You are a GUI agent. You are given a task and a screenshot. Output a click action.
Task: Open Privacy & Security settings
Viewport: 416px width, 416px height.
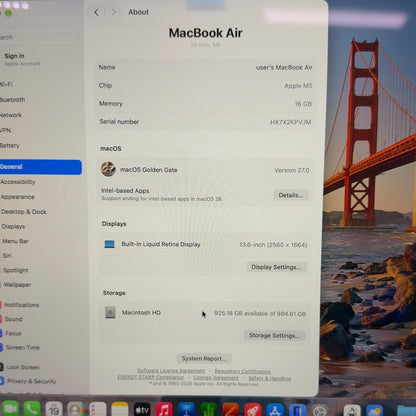pyautogui.click(x=31, y=381)
